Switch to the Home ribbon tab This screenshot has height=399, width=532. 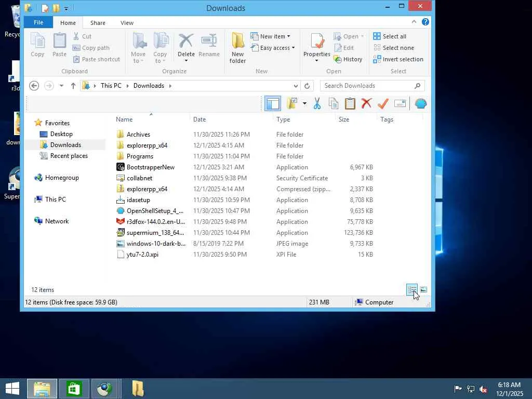coord(68,23)
